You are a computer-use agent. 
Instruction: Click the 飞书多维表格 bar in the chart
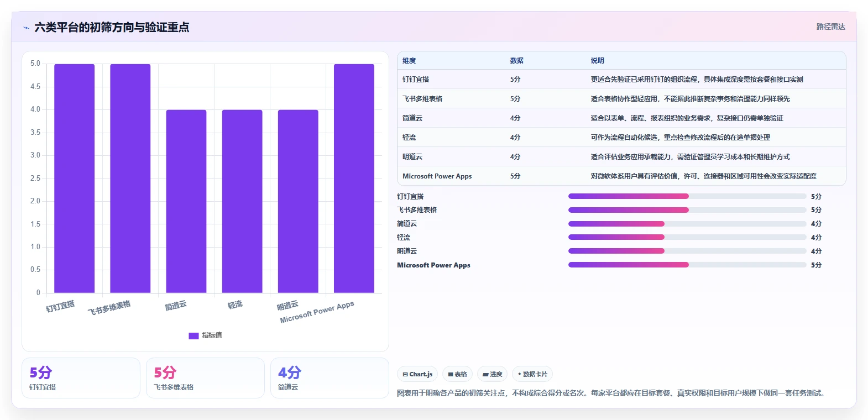pos(130,179)
